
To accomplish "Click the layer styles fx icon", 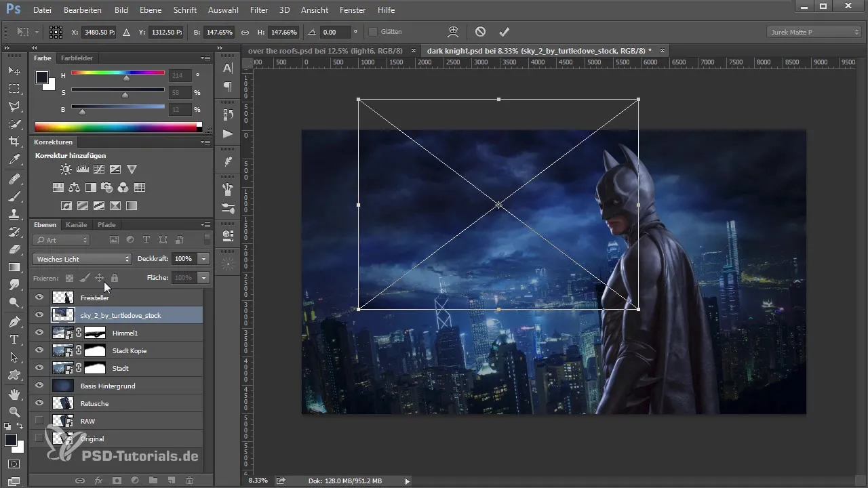I will tap(98, 480).
